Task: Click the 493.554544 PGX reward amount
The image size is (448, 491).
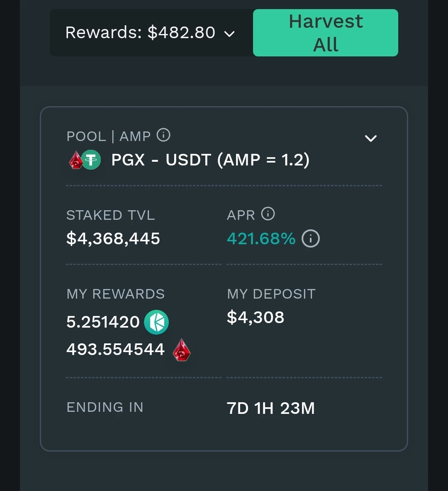Action: coord(115,349)
